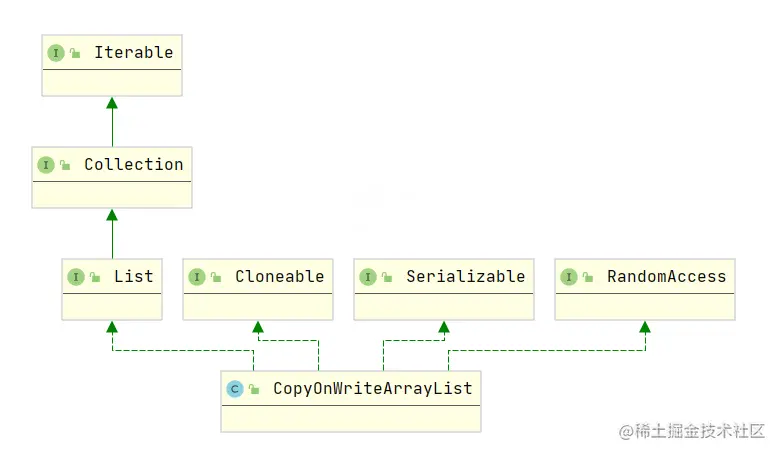Select the Cloneable node label
Image resolution: width=780 pixels, height=455 pixels.
coord(279,277)
